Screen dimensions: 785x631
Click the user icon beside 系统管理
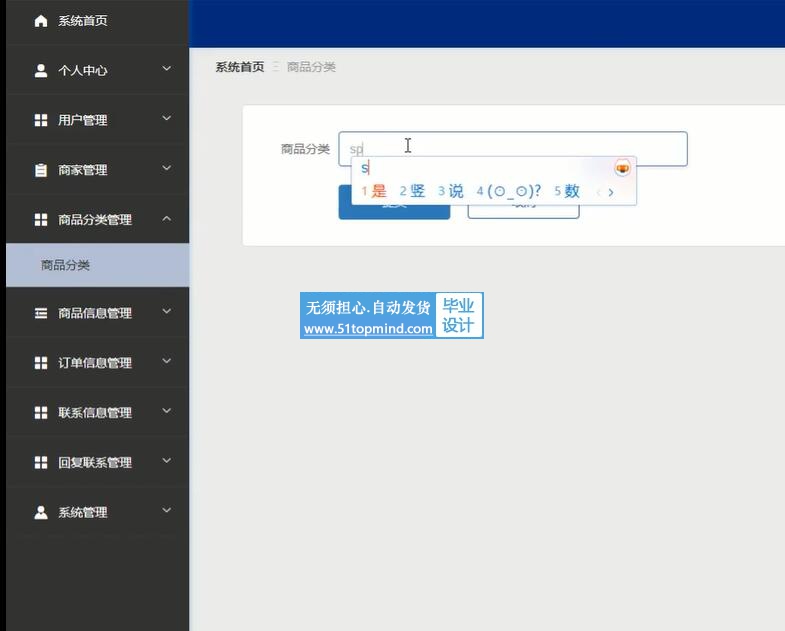coord(41,512)
